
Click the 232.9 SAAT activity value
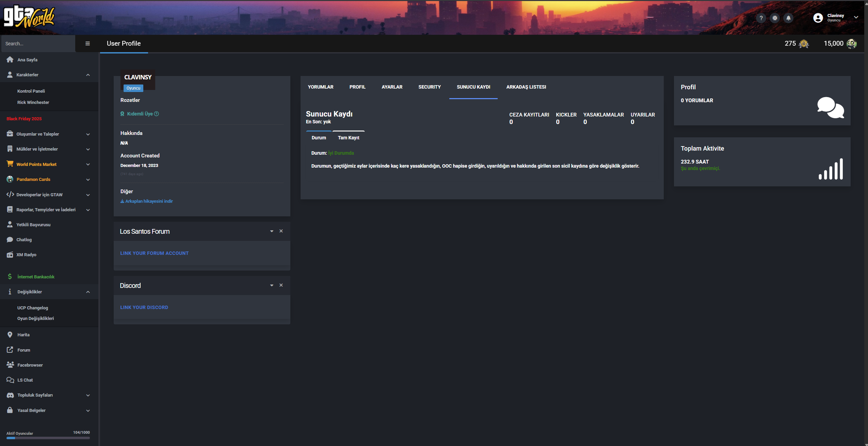[695, 162]
